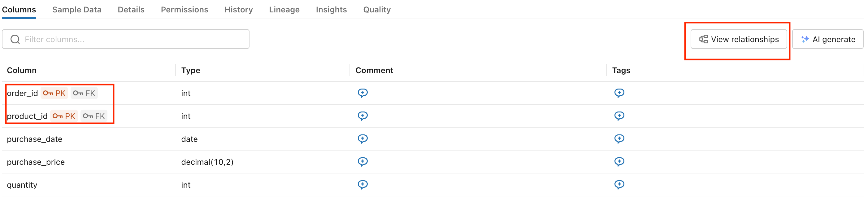
Task: Add comment for purchase_date column
Action: [x=362, y=139]
